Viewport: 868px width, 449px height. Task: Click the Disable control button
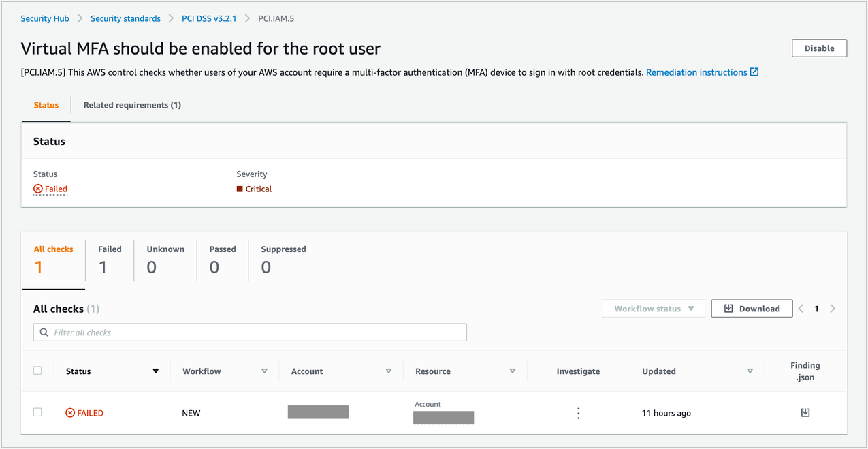(x=818, y=48)
